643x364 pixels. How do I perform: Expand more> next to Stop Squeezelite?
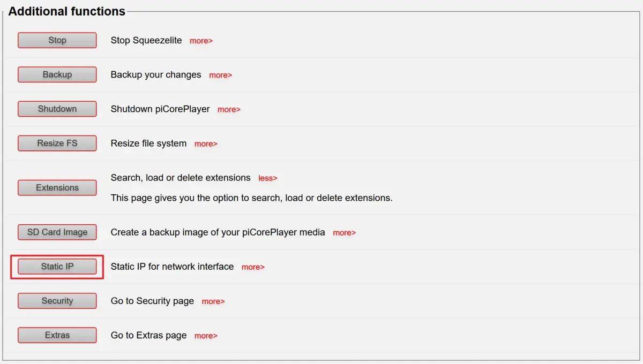(x=201, y=41)
